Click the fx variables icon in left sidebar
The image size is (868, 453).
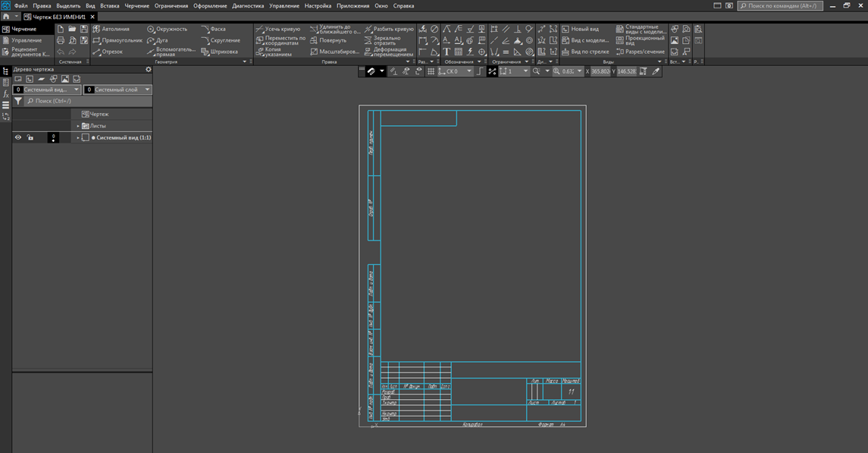(5, 94)
